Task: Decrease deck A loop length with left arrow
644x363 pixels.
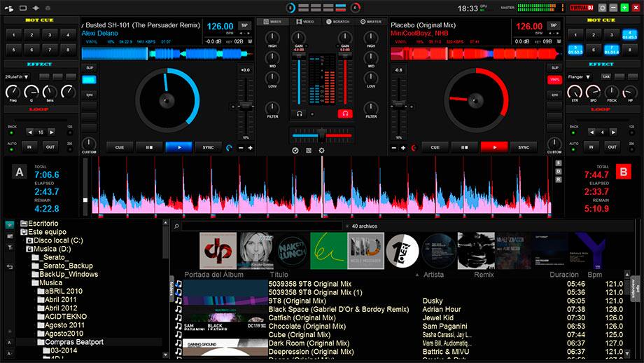Action: click(x=29, y=132)
